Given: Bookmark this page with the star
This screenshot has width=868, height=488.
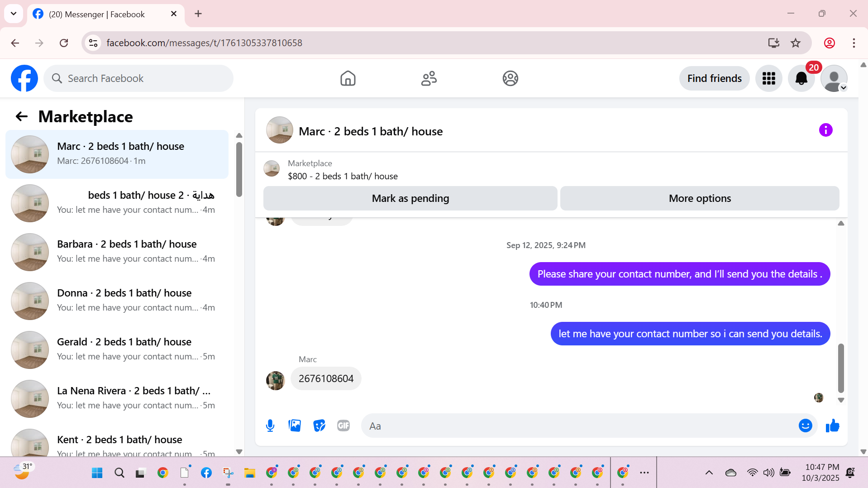Looking at the screenshot, I should (x=796, y=43).
